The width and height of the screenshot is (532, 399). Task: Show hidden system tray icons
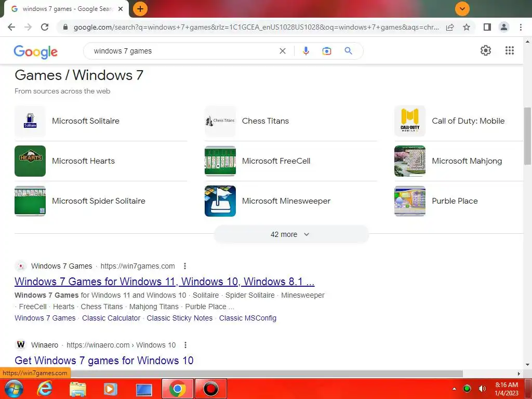454,389
